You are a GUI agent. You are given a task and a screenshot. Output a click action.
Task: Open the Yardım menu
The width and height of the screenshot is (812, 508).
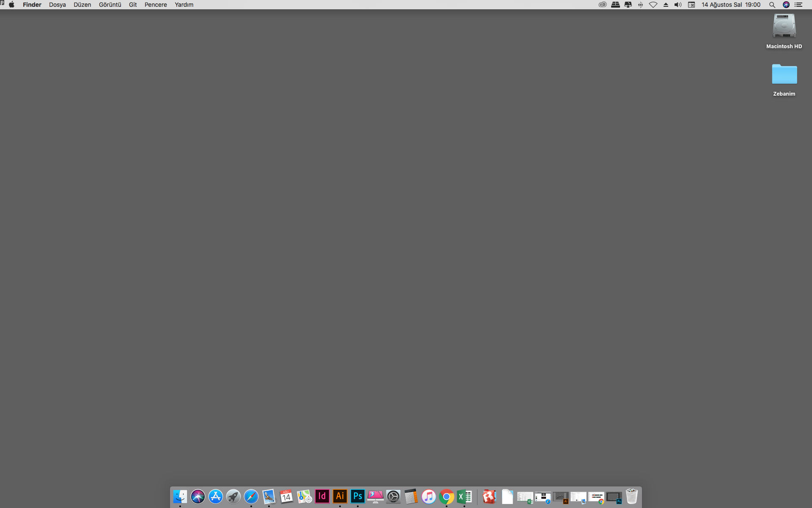pyautogui.click(x=184, y=5)
